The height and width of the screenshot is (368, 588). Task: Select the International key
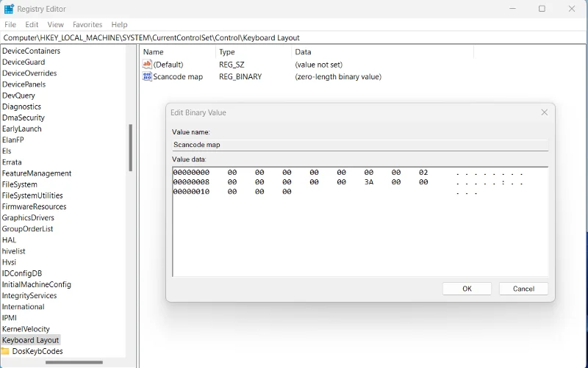[24, 306]
